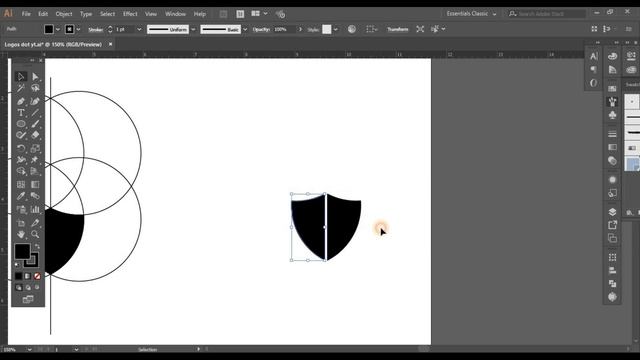Switch to Logos dot yt.ai document tab

(53, 44)
